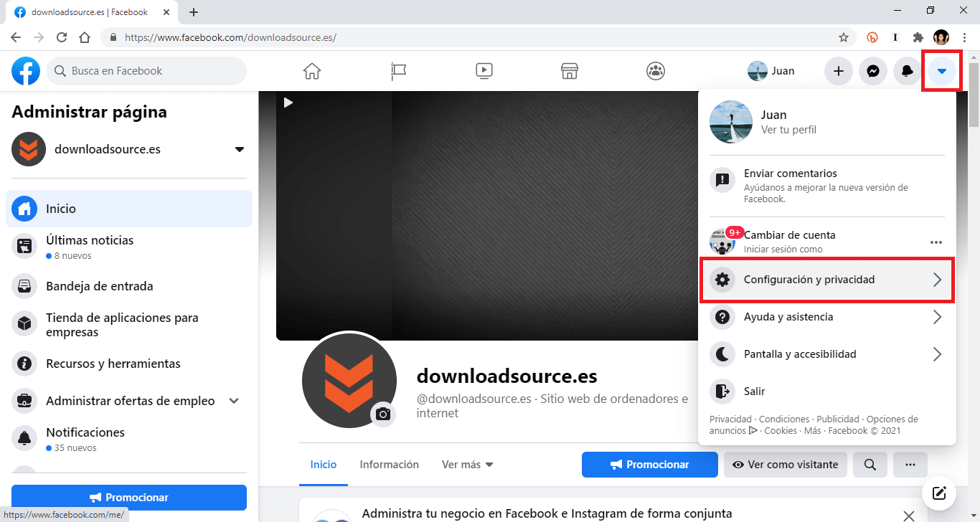Viewport: 980px width, 522px height.
Task: Open the Watch video icon in top navigation
Action: point(484,71)
